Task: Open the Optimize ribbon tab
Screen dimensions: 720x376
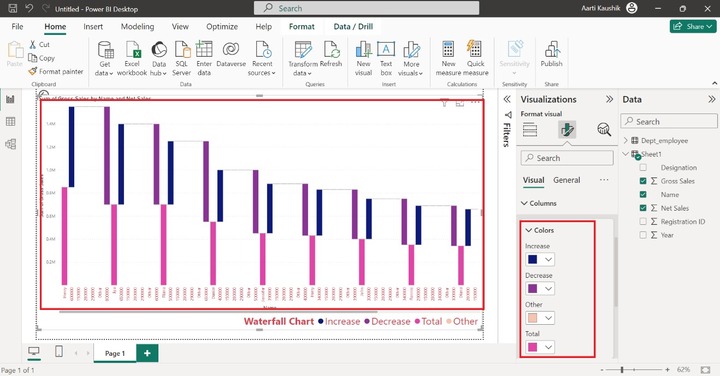Action: 222,27
